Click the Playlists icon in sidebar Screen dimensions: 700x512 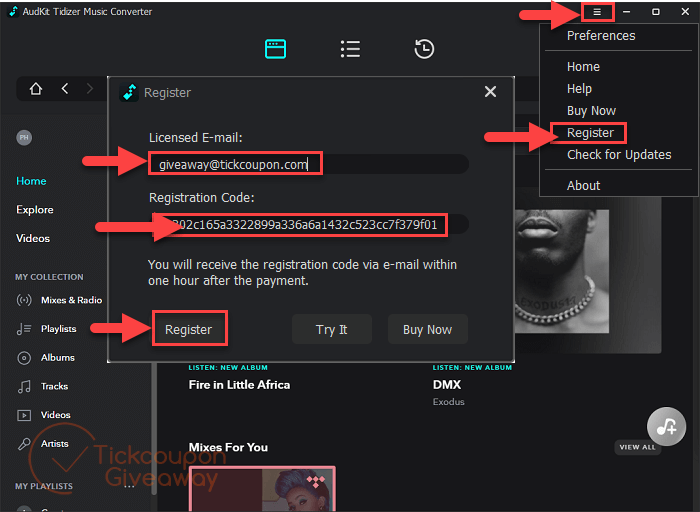[24, 329]
